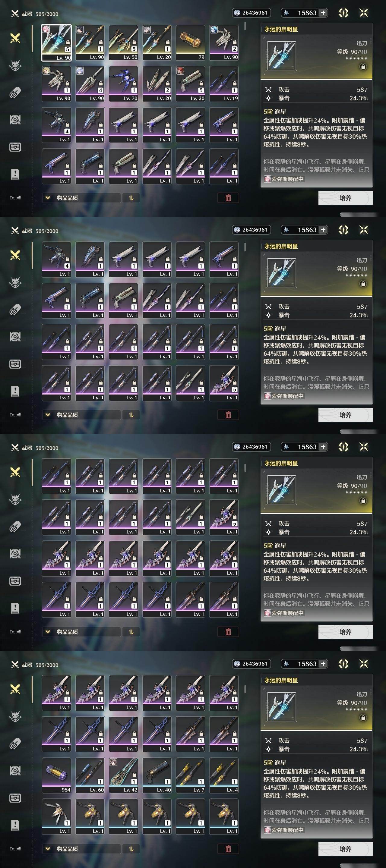Open the weapons tab in the topmost sidebar
The width and height of the screenshot is (386, 868).
click(x=15, y=38)
